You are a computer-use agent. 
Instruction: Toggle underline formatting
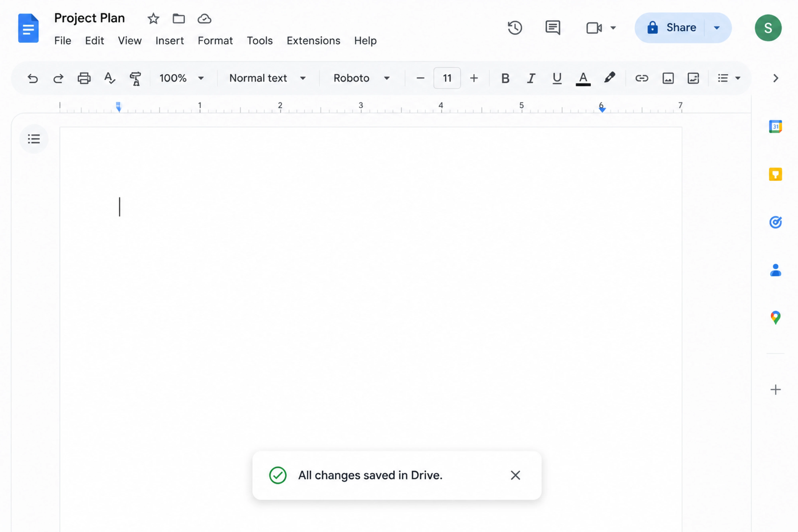point(557,78)
